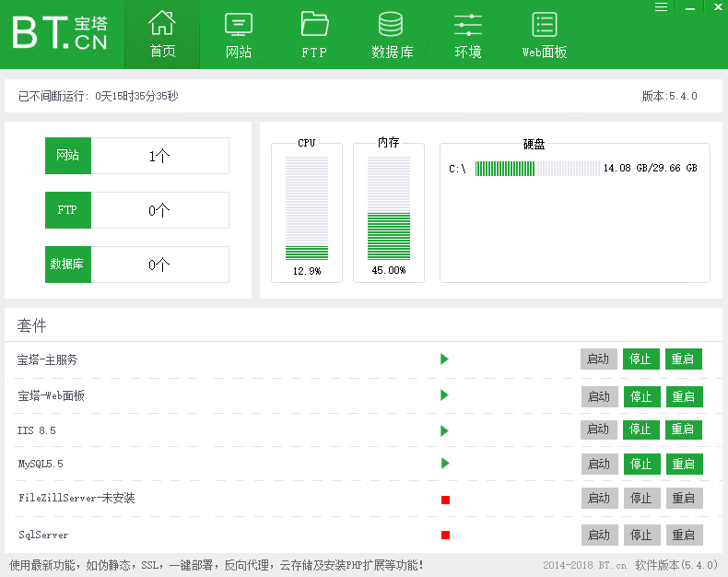Stop the 宝塔-Web面板 service

(x=641, y=396)
